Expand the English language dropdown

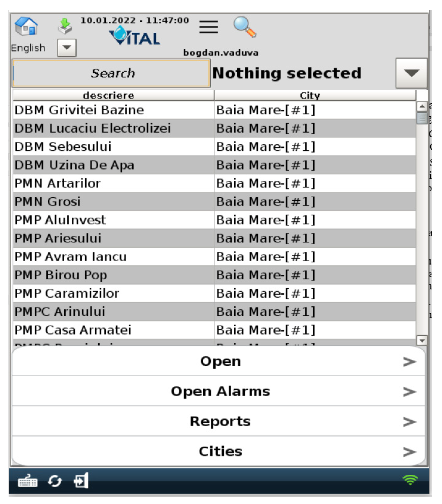point(67,48)
